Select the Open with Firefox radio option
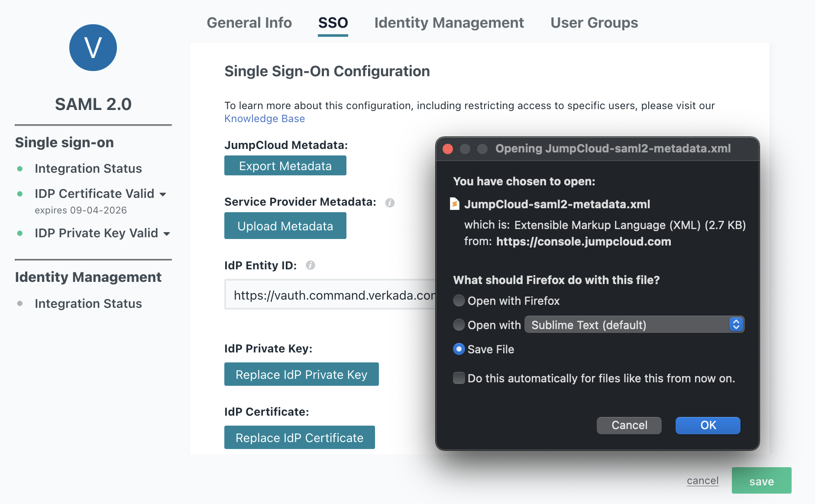 coord(459,300)
